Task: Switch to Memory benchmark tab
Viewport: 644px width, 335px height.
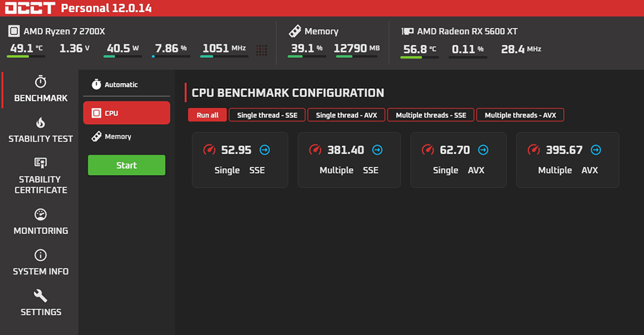Action: [x=118, y=137]
